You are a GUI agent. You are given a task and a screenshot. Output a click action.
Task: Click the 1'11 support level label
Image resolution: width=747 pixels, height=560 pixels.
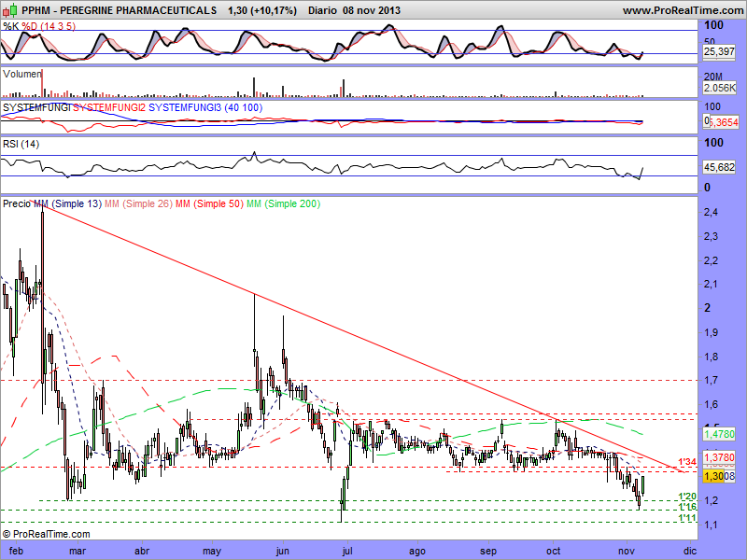(x=687, y=518)
